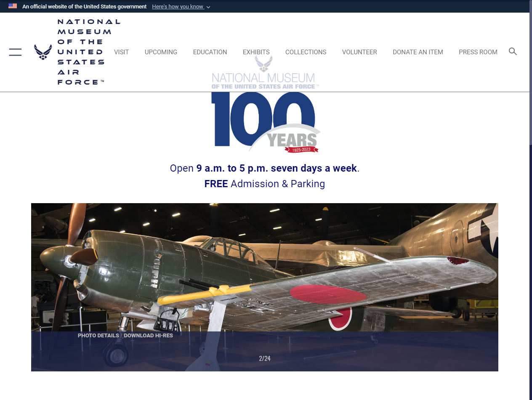This screenshot has width=532, height=400.
Task: Click the US flag icon in banner
Action: pyautogui.click(x=13, y=6)
